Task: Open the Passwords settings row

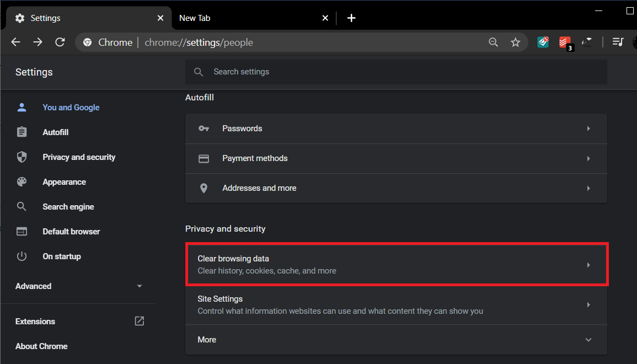Action: pos(396,129)
